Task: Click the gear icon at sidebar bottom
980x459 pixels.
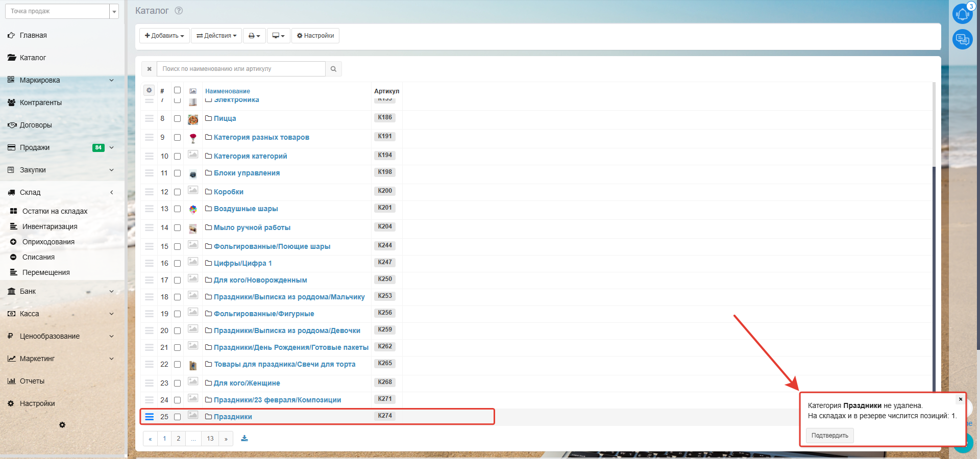Action: 62,425
